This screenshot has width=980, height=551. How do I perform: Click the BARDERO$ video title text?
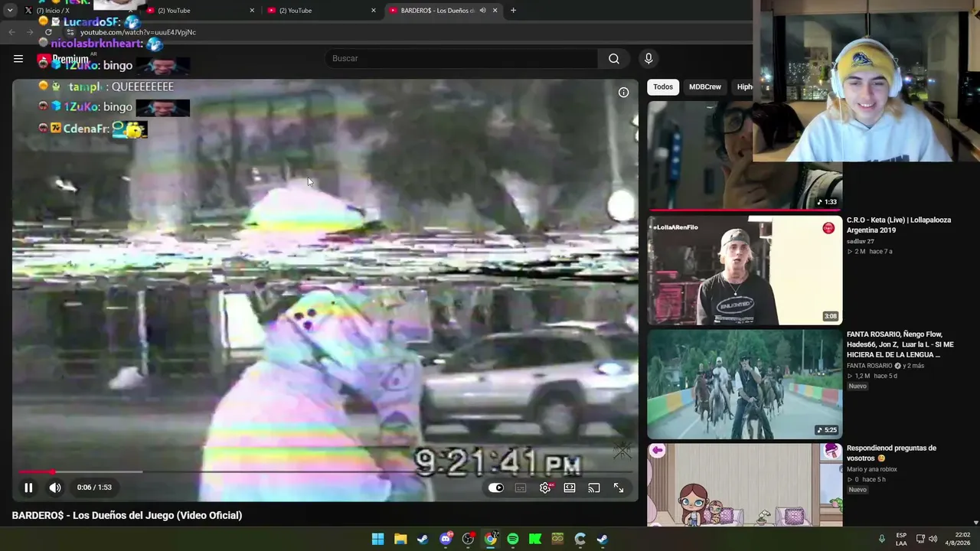127,515
